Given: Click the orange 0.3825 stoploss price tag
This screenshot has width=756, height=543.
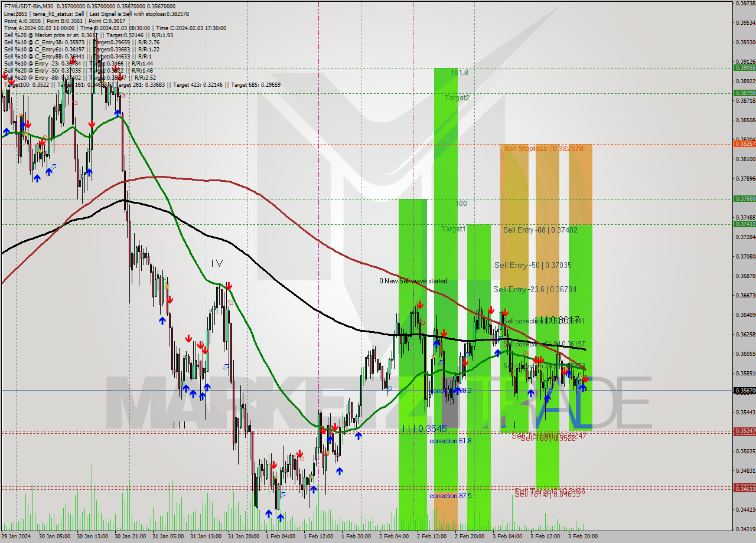Looking at the screenshot, I should 744,144.
